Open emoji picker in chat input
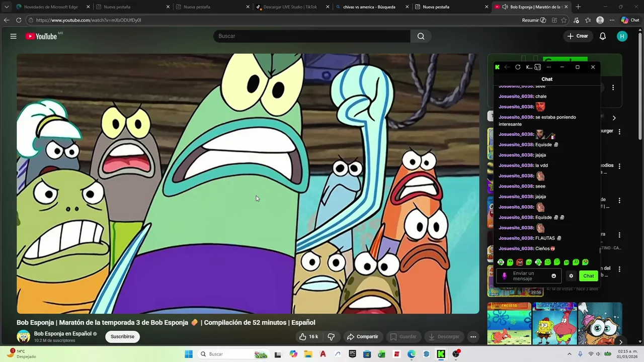Screen dimensions: 644x362 coord(554,276)
